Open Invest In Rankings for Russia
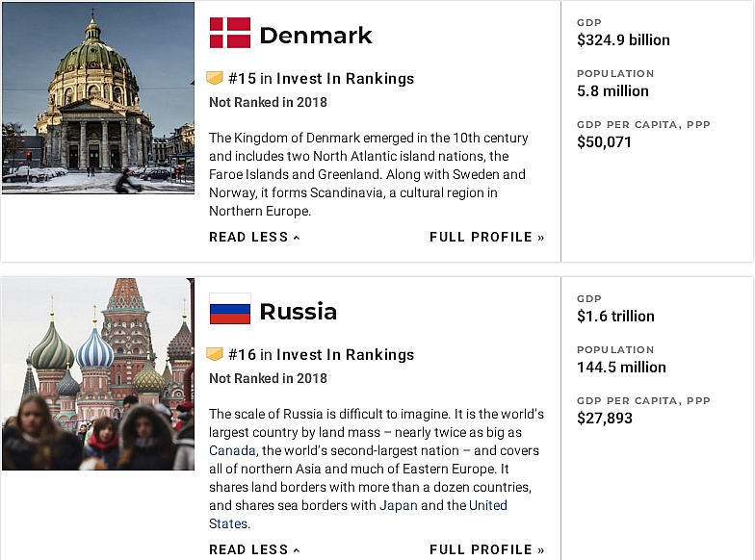755x560 pixels. [x=345, y=355]
